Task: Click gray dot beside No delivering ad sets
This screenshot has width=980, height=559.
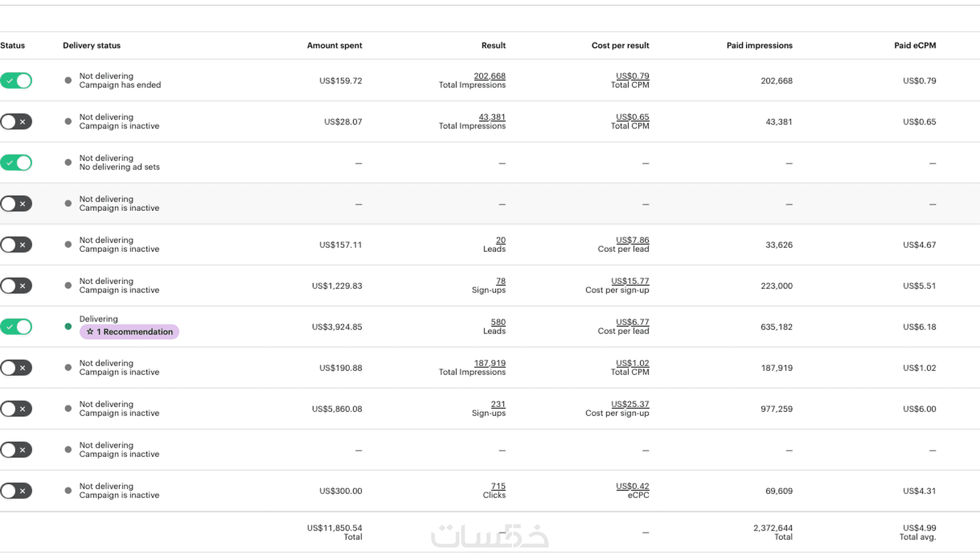Action: tap(68, 163)
